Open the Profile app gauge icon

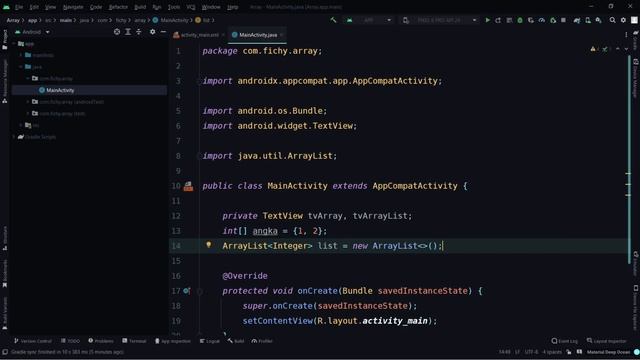[542, 20]
